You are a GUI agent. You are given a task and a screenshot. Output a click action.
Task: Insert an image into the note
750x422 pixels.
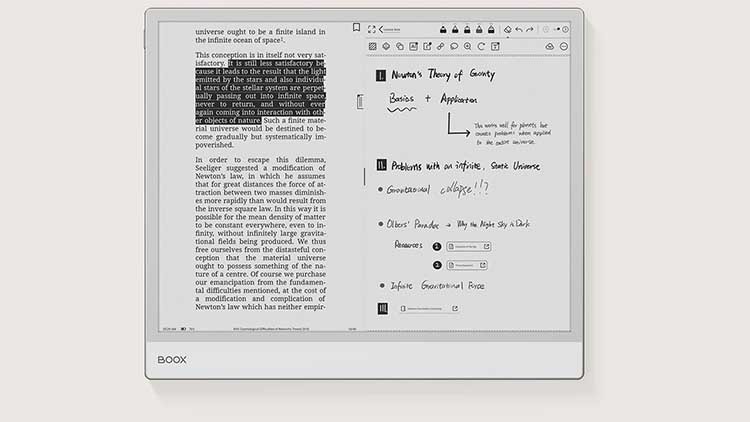point(413,46)
